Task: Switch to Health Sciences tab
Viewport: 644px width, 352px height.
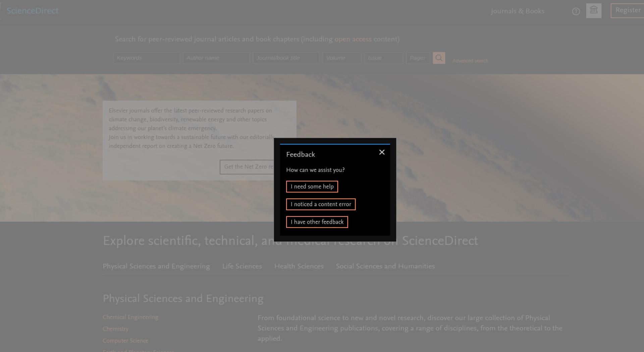Action: (x=299, y=267)
